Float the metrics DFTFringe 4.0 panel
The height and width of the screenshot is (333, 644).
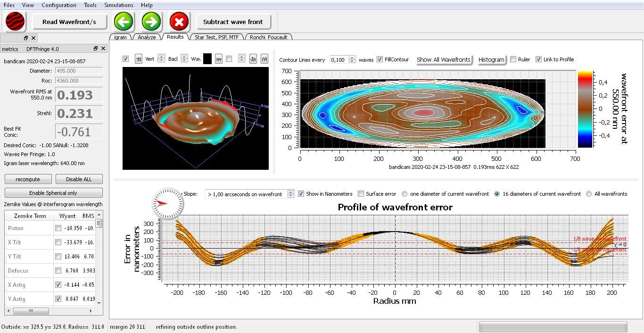pos(96,49)
